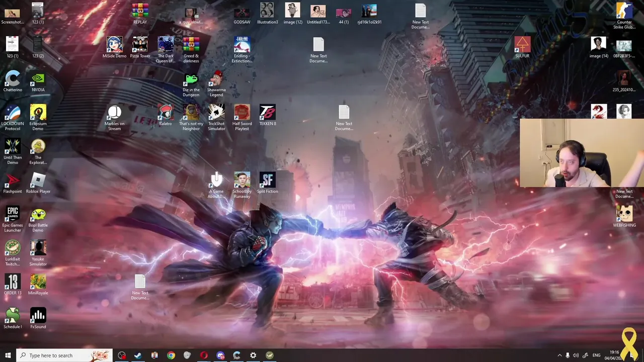Focus the Type here to search box
The image size is (644, 362).
[64, 355]
